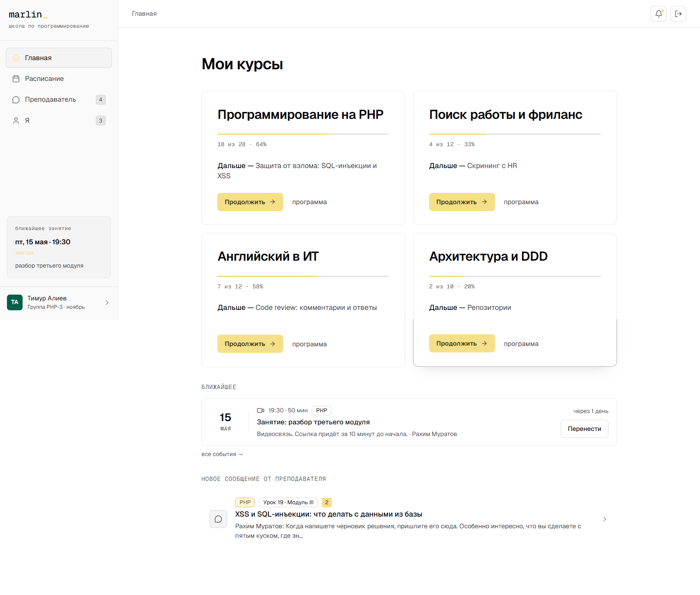Click '2 из 10 · 20%' progress text
700x595 pixels.
pos(452,287)
